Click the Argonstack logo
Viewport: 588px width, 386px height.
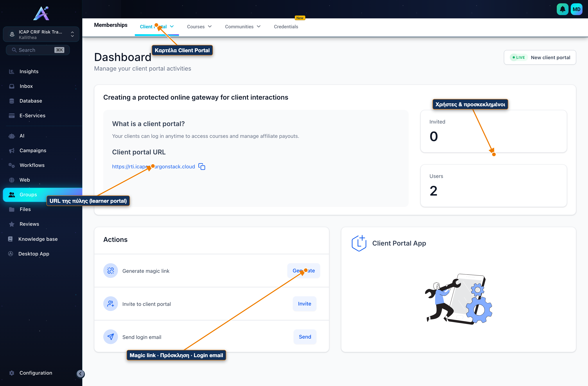tap(41, 13)
